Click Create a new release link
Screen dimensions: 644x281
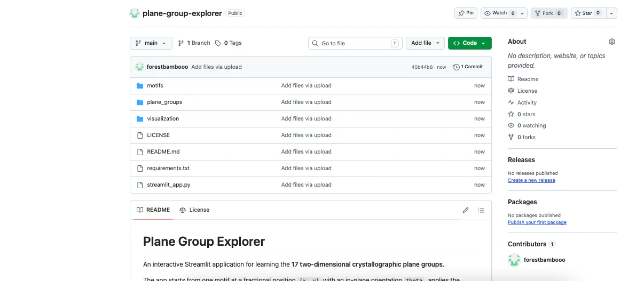point(531,180)
